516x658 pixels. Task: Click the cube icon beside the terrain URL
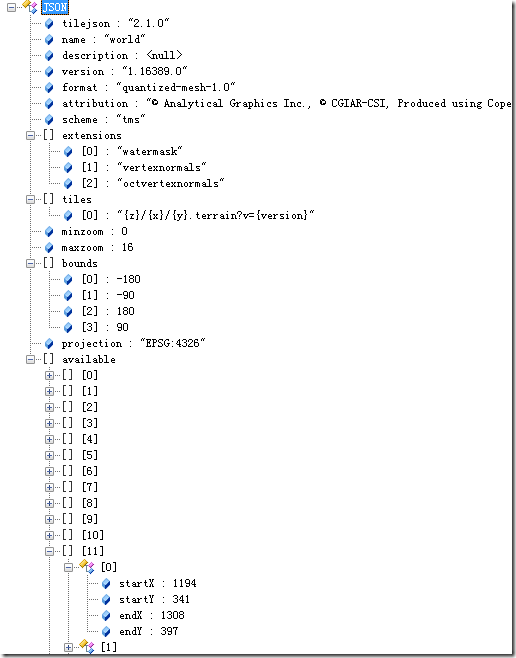click(68, 215)
